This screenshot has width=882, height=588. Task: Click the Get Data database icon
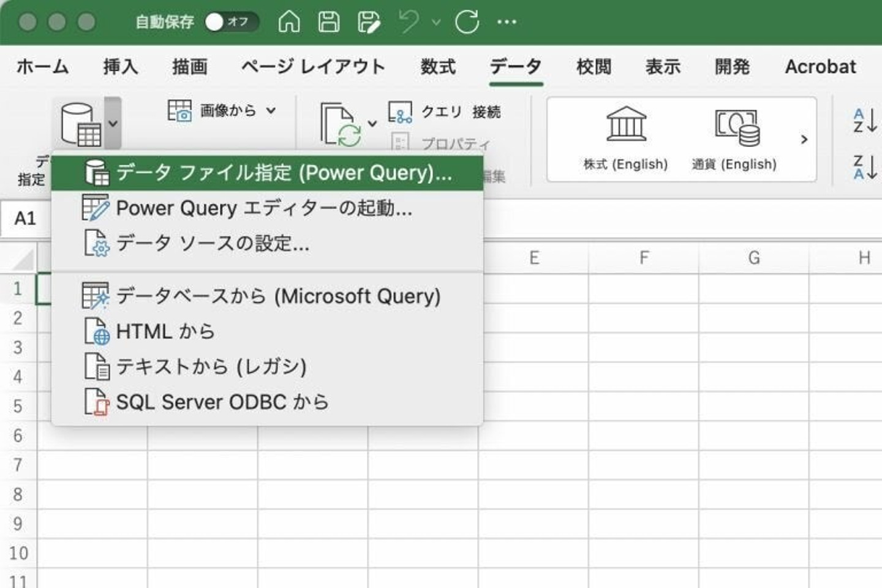coord(81,124)
